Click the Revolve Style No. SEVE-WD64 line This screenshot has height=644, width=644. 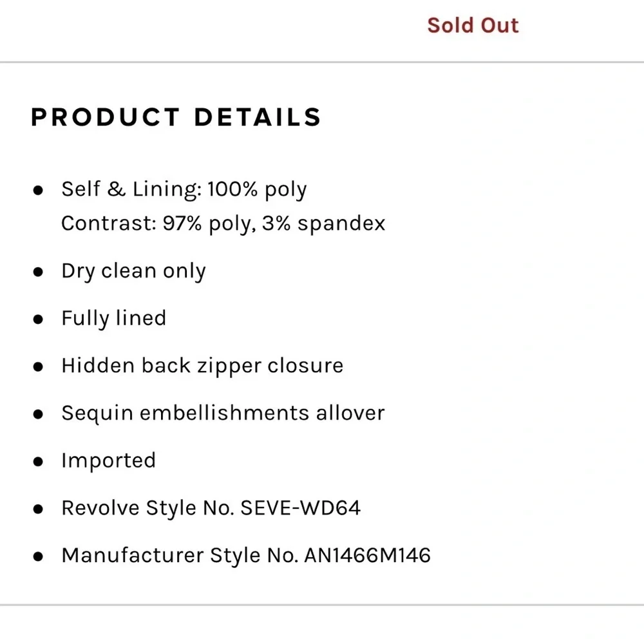click(211, 507)
